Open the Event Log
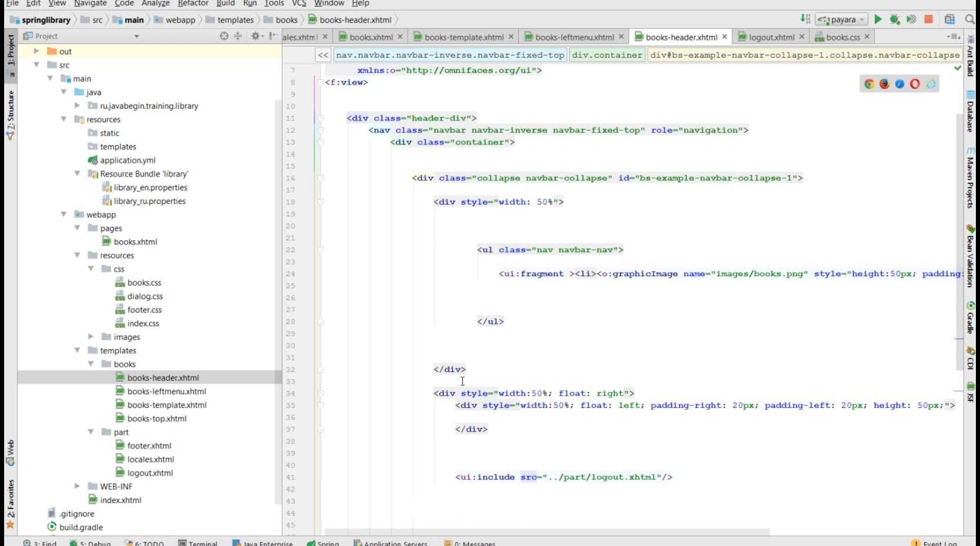The height and width of the screenshot is (546, 980). [934, 543]
